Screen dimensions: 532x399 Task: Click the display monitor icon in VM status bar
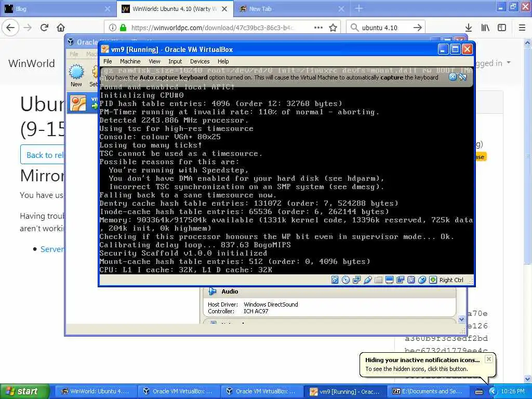coord(389,280)
